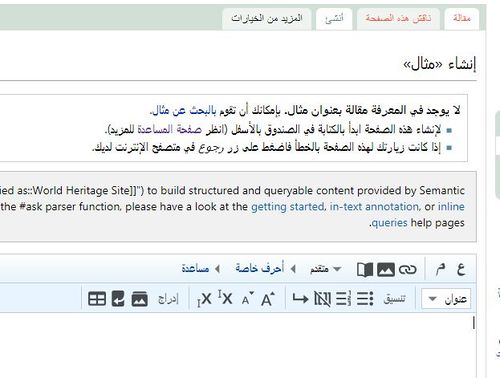Insert a bulleted list
This screenshot has height=378, width=500.
(365, 298)
